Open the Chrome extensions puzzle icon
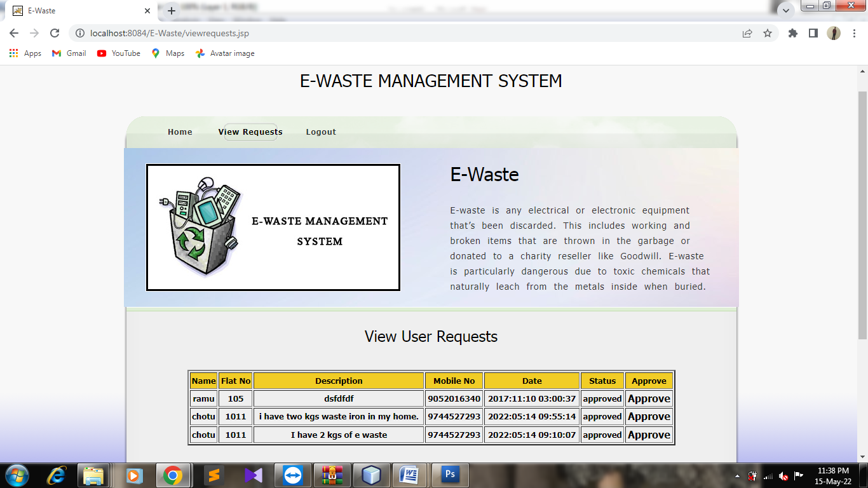This screenshot has width=868, height=488. click(792, 33)
